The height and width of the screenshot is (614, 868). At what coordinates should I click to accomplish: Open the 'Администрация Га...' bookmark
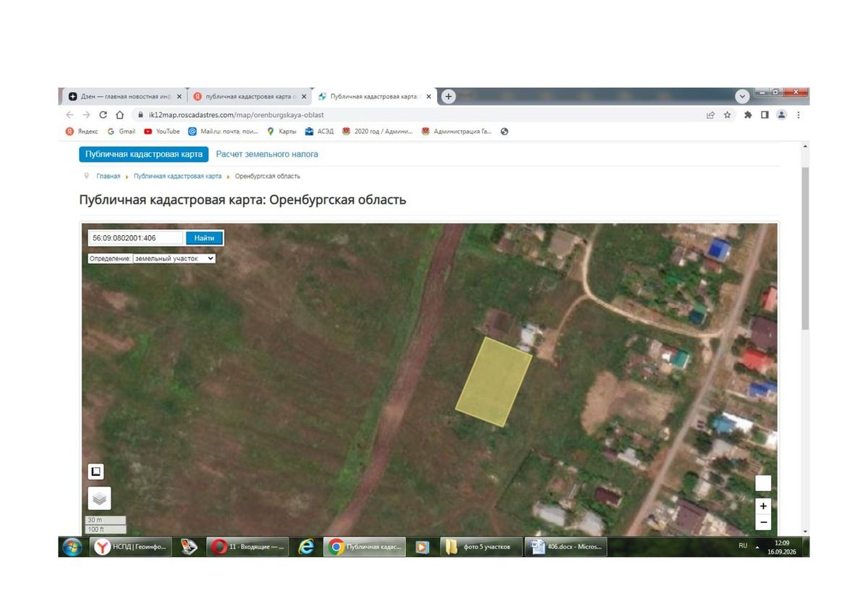pos(456,132)
